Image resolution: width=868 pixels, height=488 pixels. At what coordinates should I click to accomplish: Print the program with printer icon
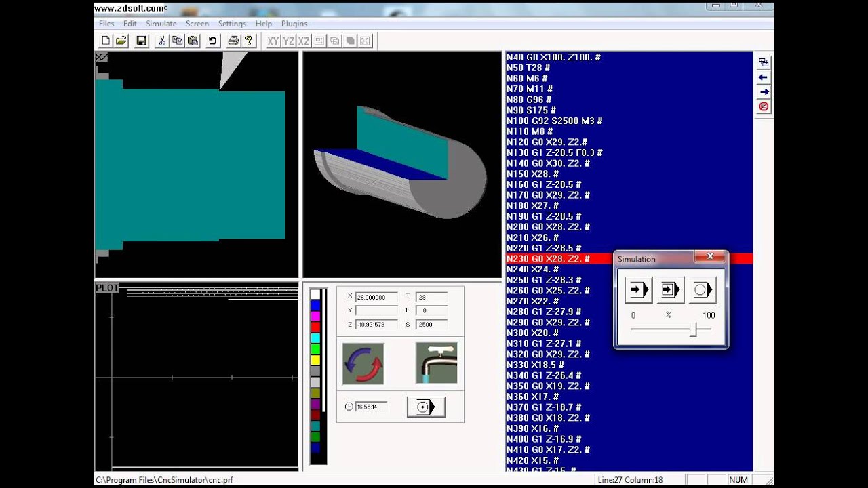pos(233,41)
